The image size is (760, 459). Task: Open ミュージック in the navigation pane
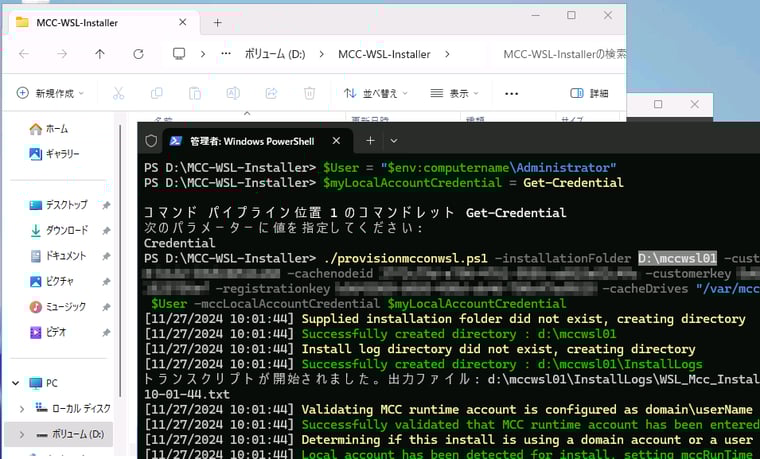(57, 307)
